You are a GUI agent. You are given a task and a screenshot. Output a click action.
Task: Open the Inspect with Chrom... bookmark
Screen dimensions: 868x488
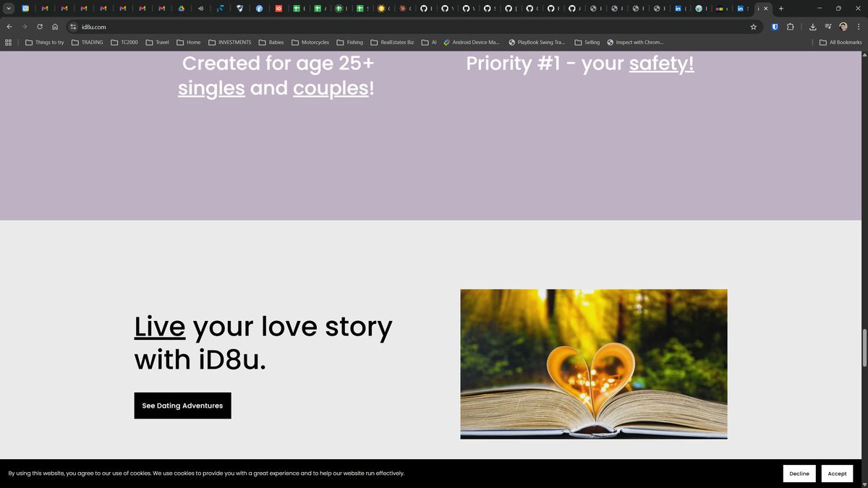(x=635, y=43)
